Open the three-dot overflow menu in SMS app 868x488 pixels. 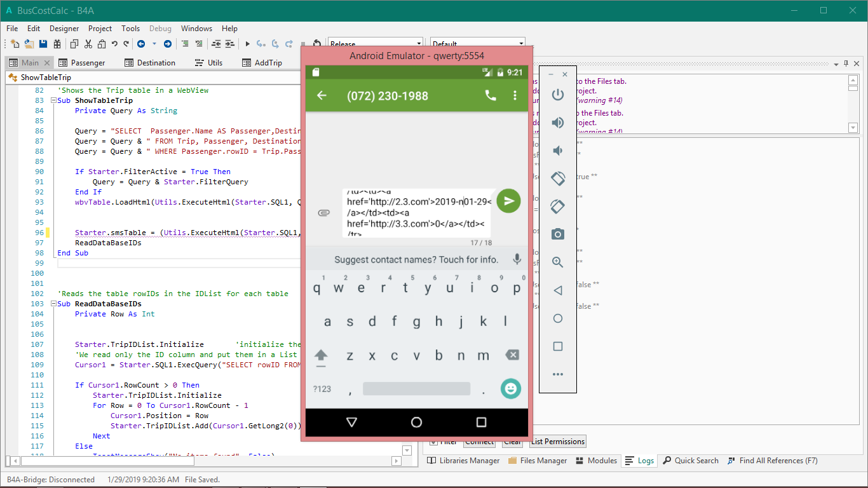pos(515,95)
